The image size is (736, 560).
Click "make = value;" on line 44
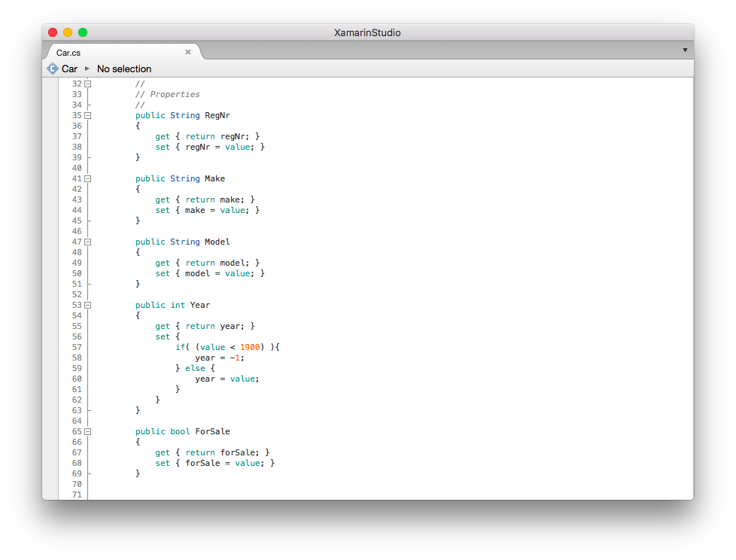[217, 210]
